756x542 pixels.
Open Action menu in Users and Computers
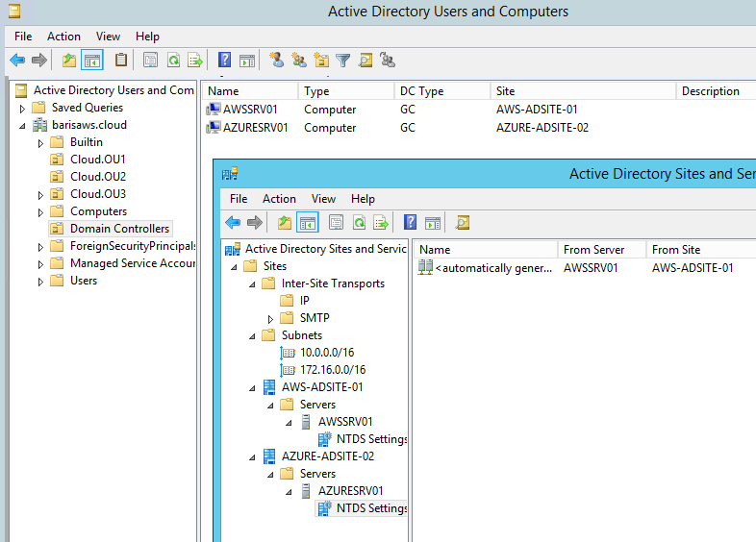click(x=63, y=37)
